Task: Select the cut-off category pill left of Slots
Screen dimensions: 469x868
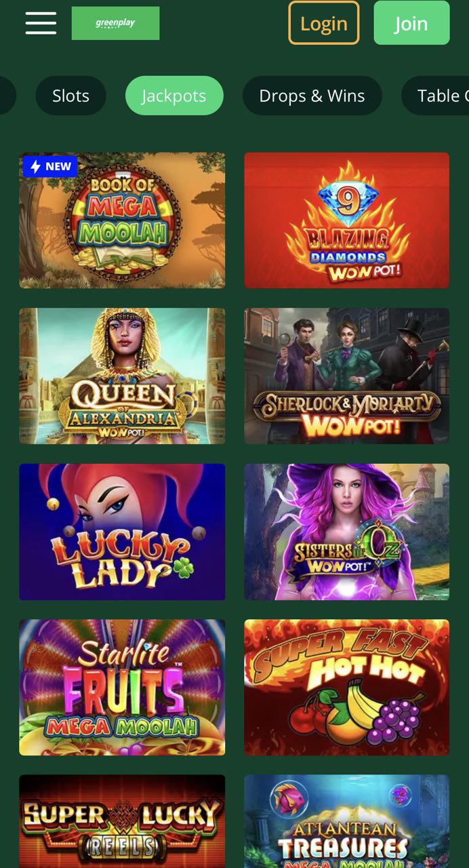Action: (7, 96)
